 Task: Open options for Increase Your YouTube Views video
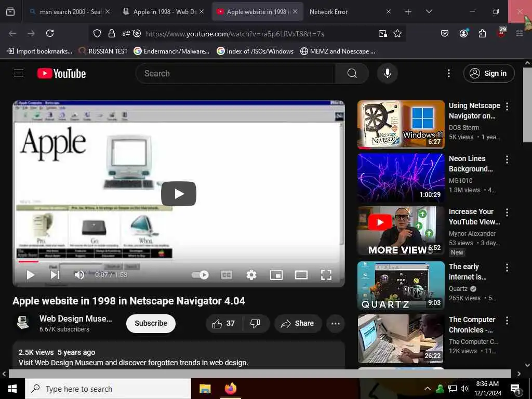(507, 212)
